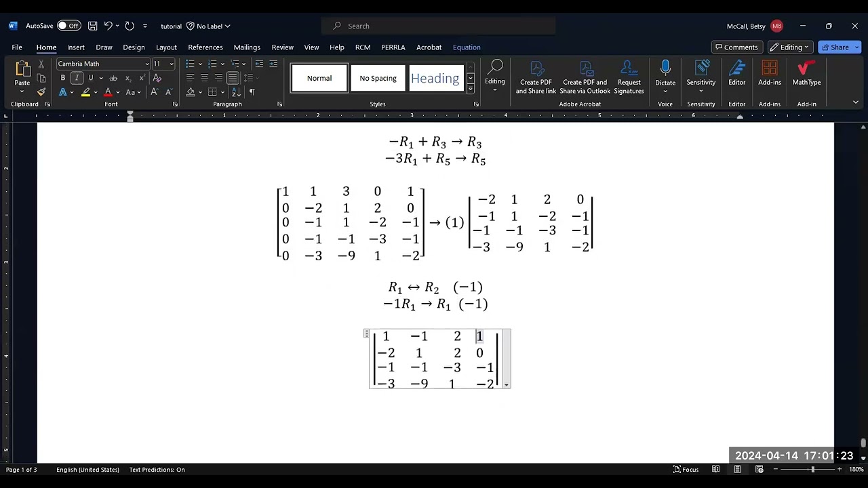Click the Paste clipboard icon
Image resolution: width=868 pixels, height=488 pixels.
click(22, 68)
